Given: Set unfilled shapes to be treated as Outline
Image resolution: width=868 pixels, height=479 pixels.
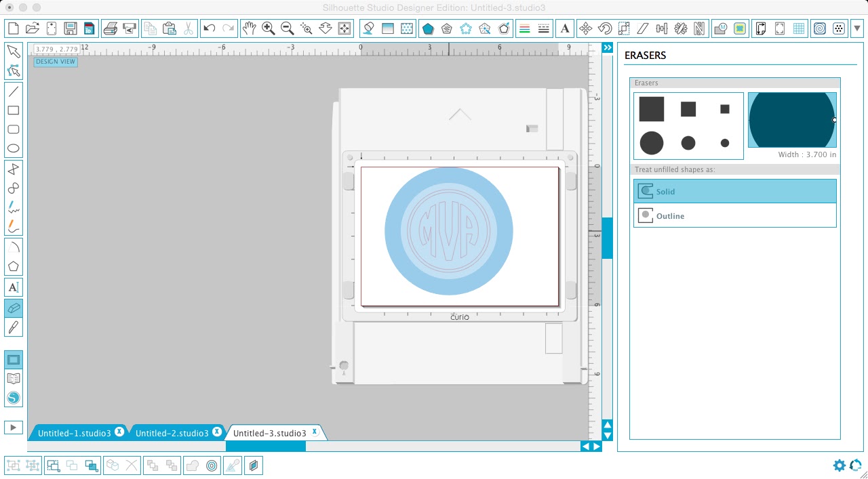Looking at the screenshot, I should (734, 215).
